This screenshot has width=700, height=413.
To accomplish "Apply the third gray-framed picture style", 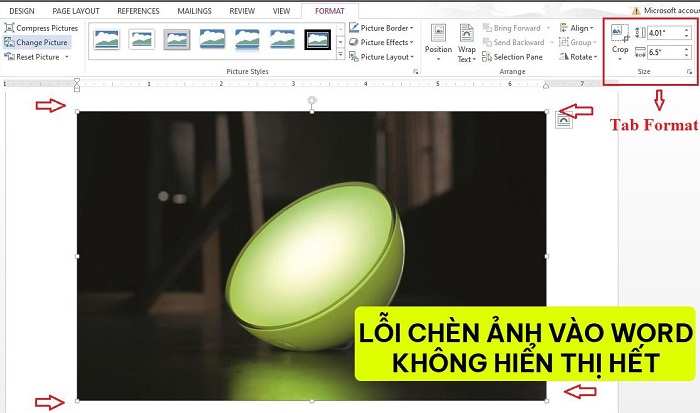I will (x=177, y=39).
